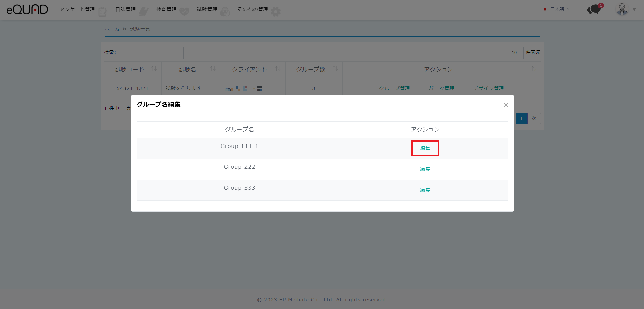Screen dimensions: 644x309
Task: Sort by 試験コード column
Action: 154,69
